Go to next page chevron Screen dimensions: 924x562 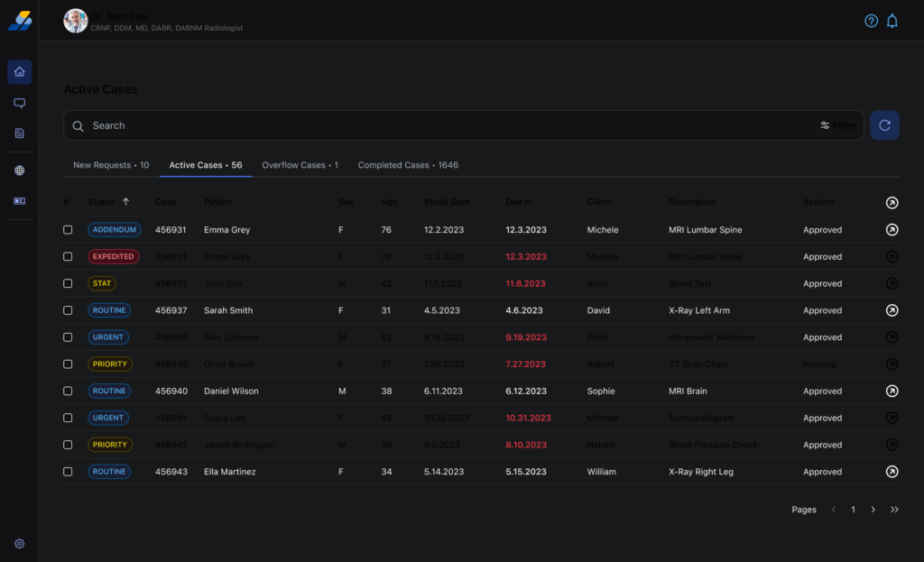[x=873, y=510]
